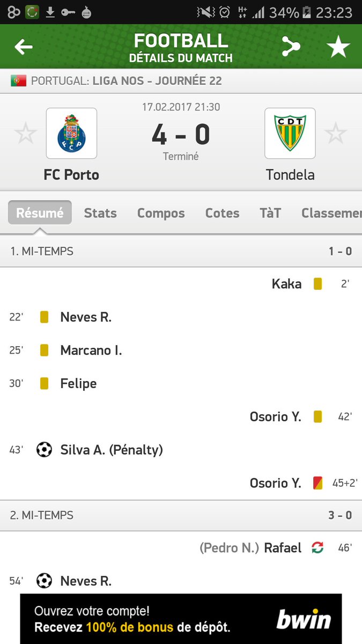Toggle Tondela favorite star
The image size is (362, 644).
[x=336, y=133]
